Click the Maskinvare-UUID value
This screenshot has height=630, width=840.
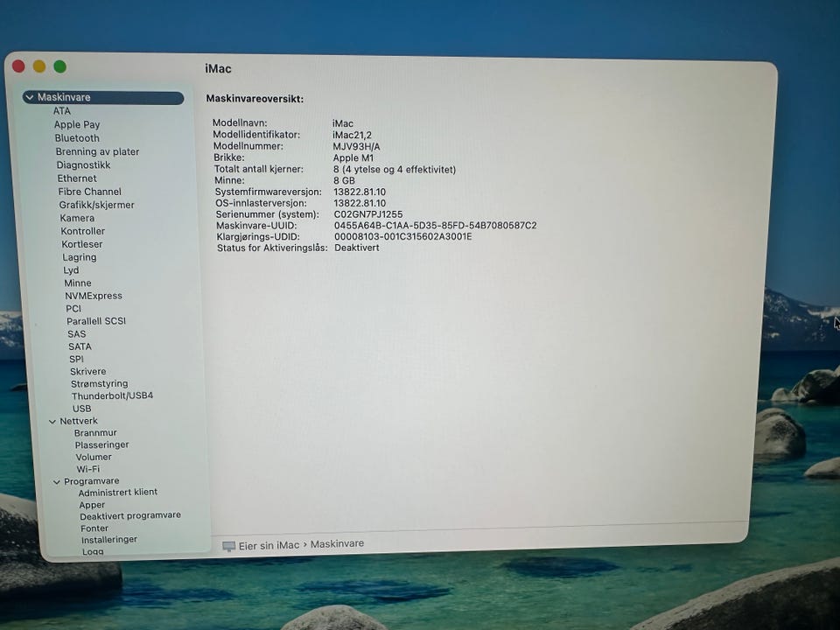click(x=436, y=226)
